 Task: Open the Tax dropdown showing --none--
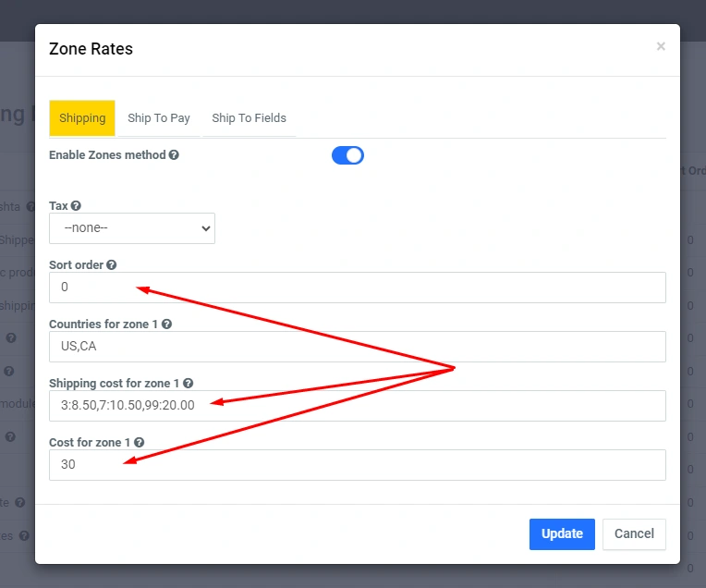coord(132,228)
